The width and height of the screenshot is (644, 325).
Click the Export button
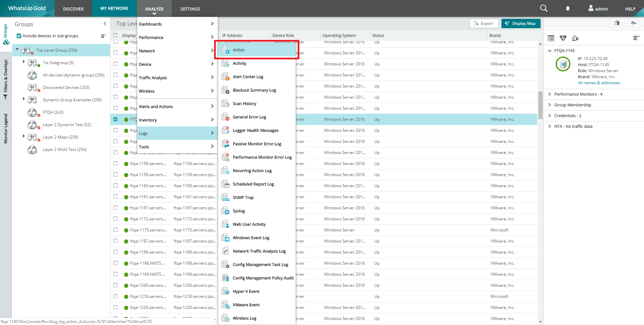484,23
